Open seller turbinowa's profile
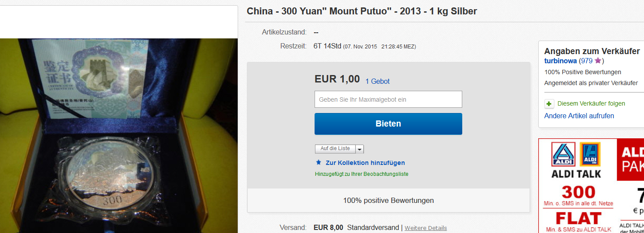 tap(561, 61)
